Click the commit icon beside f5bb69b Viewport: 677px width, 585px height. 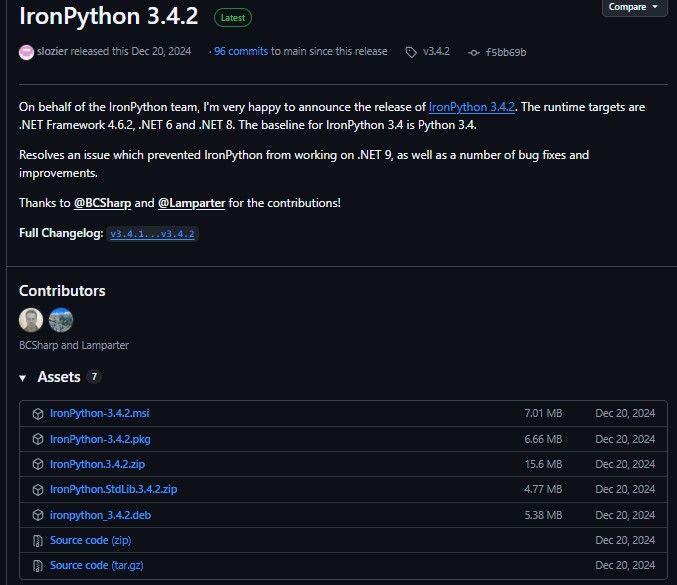tap(474, 53)
